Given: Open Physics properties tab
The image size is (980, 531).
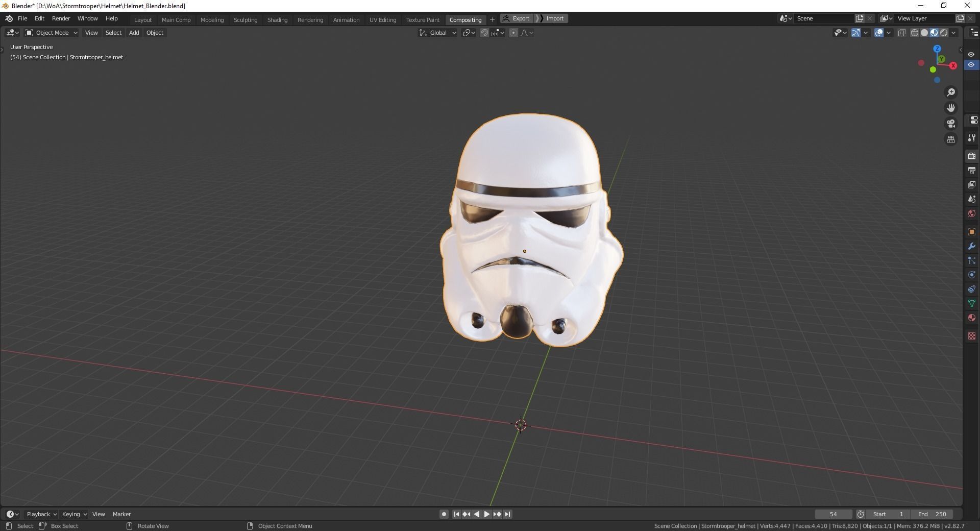Looking at the screenshot, I should (972, 275).
